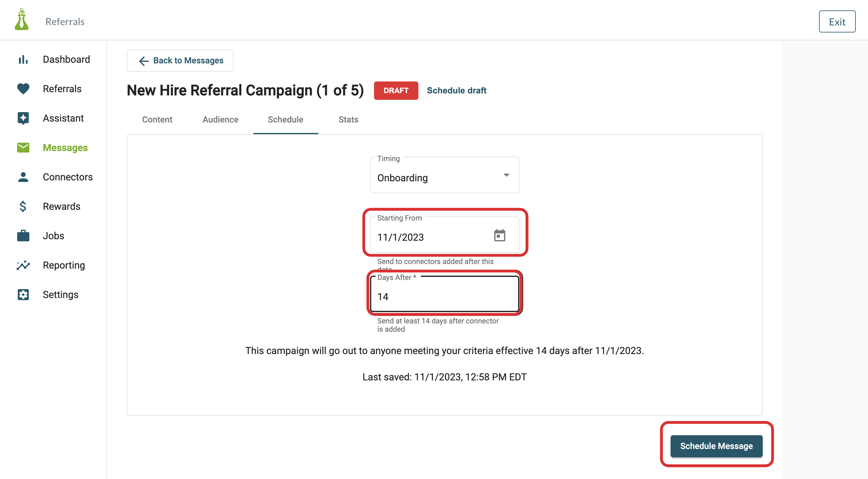868x479 pixels.
Task: Select the Messages envelope icon
Action: [23, 147]
